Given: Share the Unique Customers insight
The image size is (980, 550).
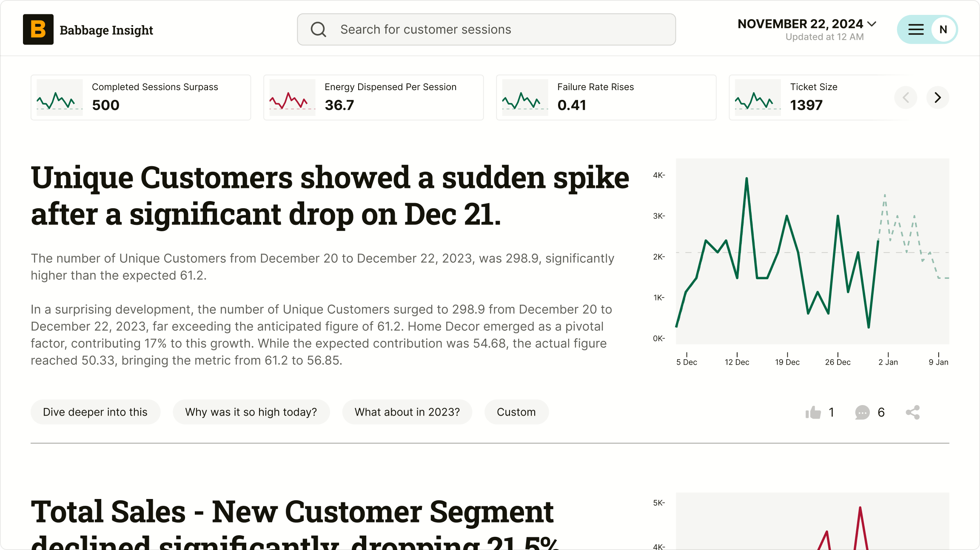Looking at the screenshot, I should coord(913,412).
